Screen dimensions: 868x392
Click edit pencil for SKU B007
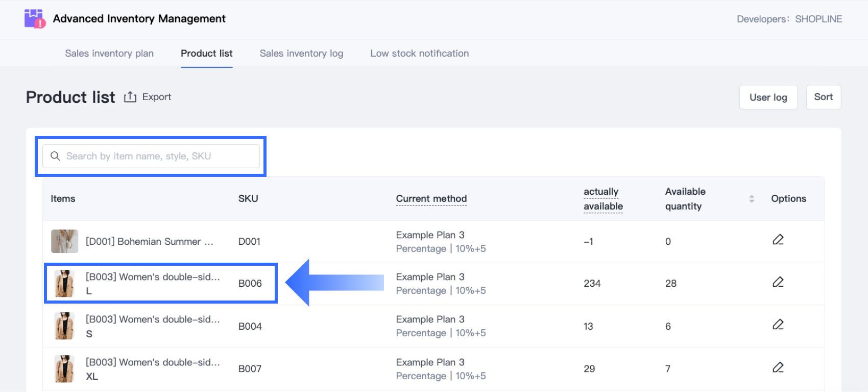778,367
